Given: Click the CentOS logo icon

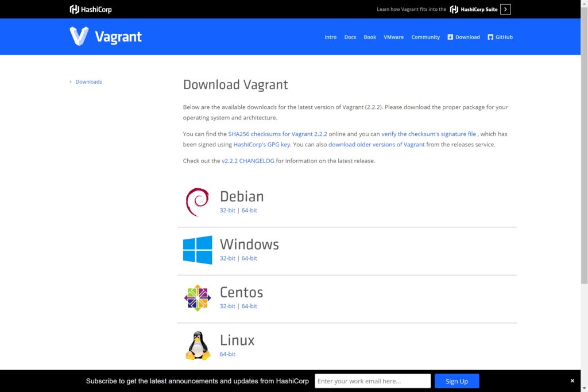Looking at the screenshot, I should [x=198, y=298].
